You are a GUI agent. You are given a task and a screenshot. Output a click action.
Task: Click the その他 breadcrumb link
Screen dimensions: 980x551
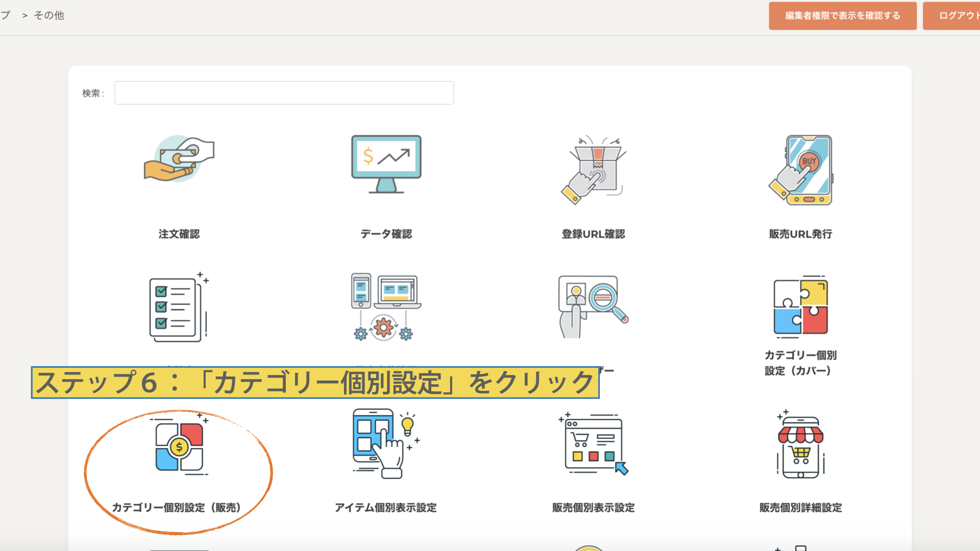coord(49,15)
